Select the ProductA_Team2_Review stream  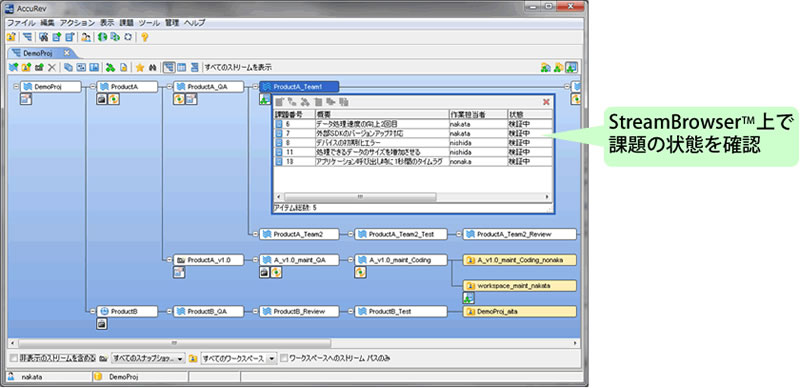pyautogui.click(x=519, y=234)
